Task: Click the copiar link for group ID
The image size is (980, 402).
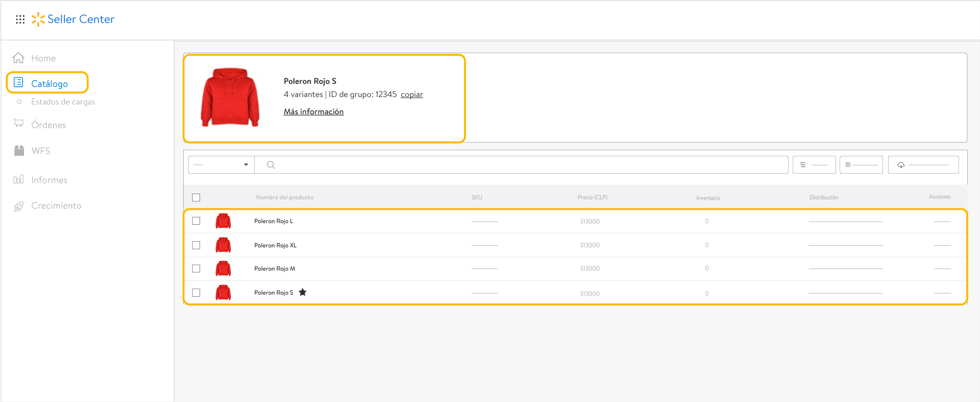Action: click(x=411, y=94)
